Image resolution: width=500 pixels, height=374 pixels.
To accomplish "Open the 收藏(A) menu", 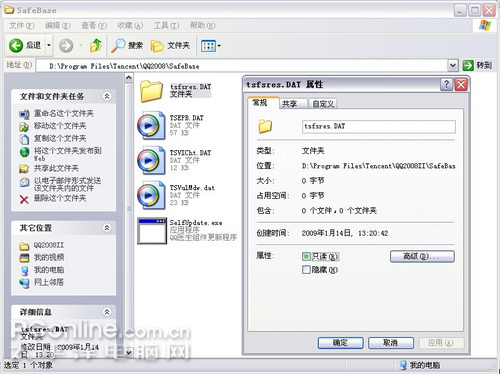I will click(130, 25).
